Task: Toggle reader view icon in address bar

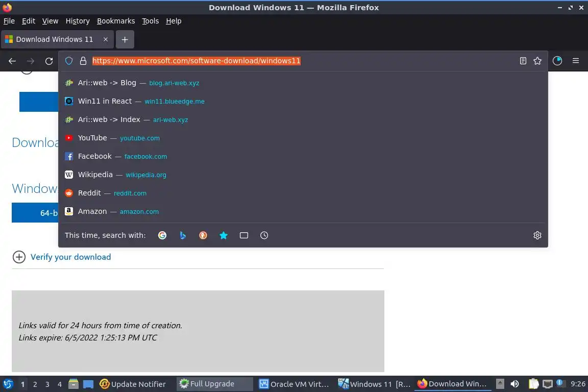Action: (523, 61)
